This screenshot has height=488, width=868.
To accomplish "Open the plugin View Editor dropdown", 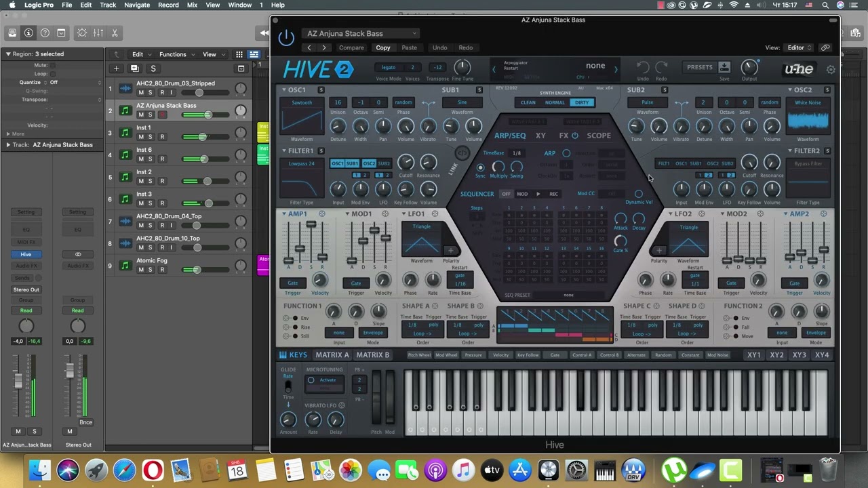I will tap(800, 47).
